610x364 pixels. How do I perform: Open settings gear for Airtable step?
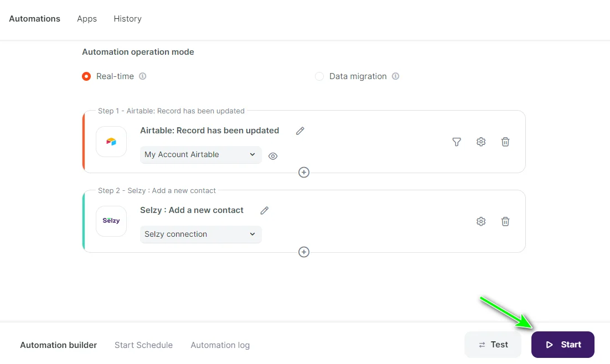(x=481, y=142)
